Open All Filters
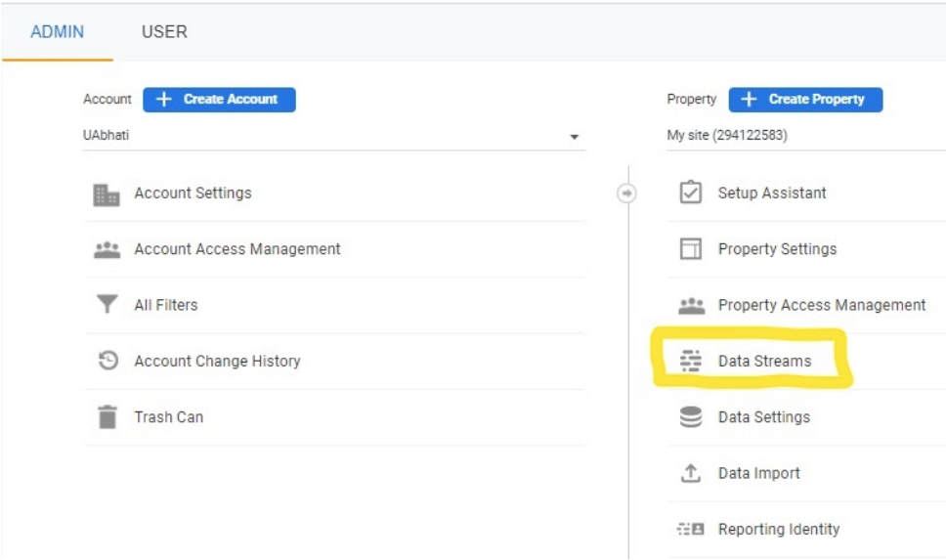This screenshot has width=946, height=560. [166, 305]
